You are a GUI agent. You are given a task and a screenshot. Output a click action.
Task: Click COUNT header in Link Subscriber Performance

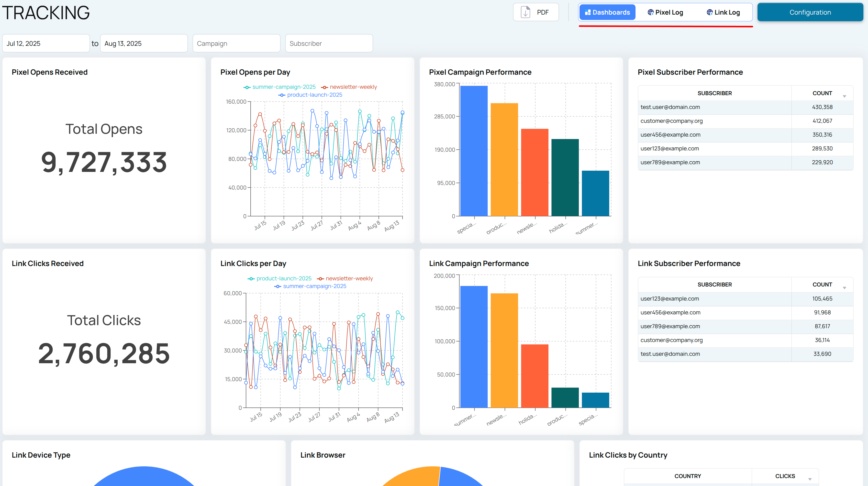822,285
